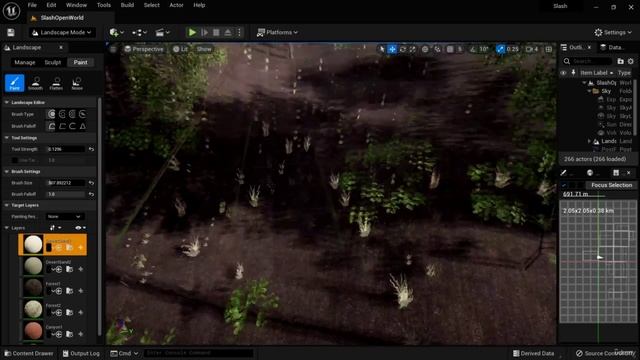
Task: Open the Platforms dropdown
Action: click(x=277, y=32)
